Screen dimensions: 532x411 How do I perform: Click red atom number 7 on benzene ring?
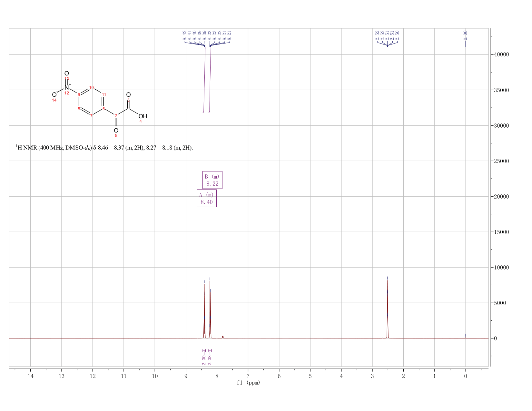pos(91,116)
